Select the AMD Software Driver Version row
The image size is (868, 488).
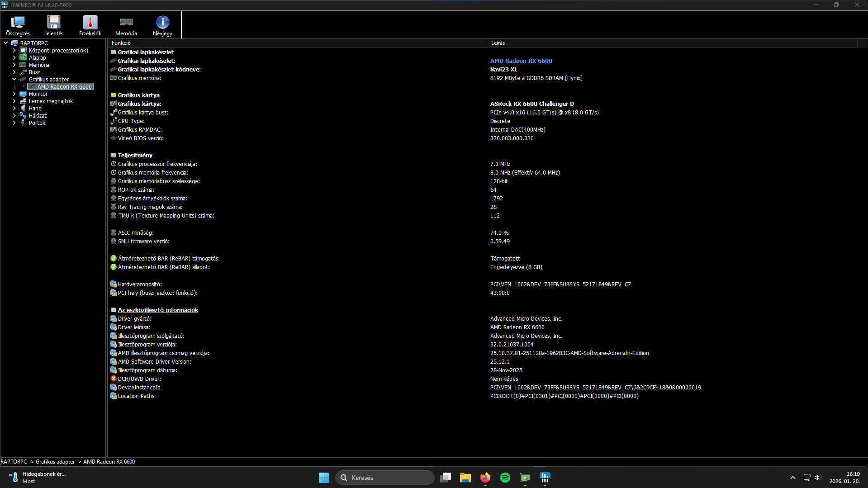[483, 362]
